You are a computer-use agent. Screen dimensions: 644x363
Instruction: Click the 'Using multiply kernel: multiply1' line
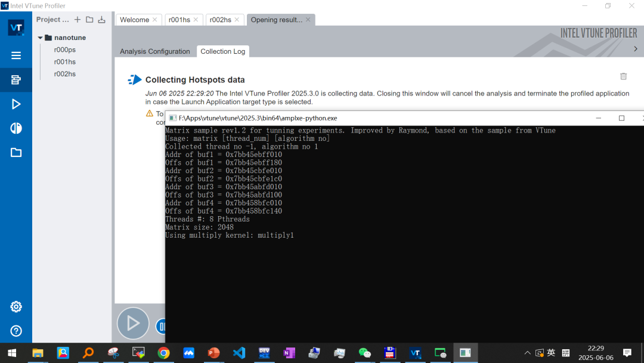coord(230,235)
